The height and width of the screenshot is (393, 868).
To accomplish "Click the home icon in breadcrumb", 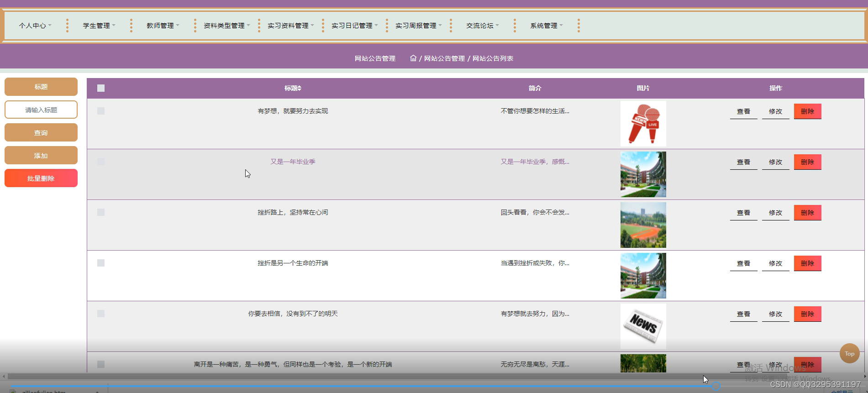I will point(413,58).
